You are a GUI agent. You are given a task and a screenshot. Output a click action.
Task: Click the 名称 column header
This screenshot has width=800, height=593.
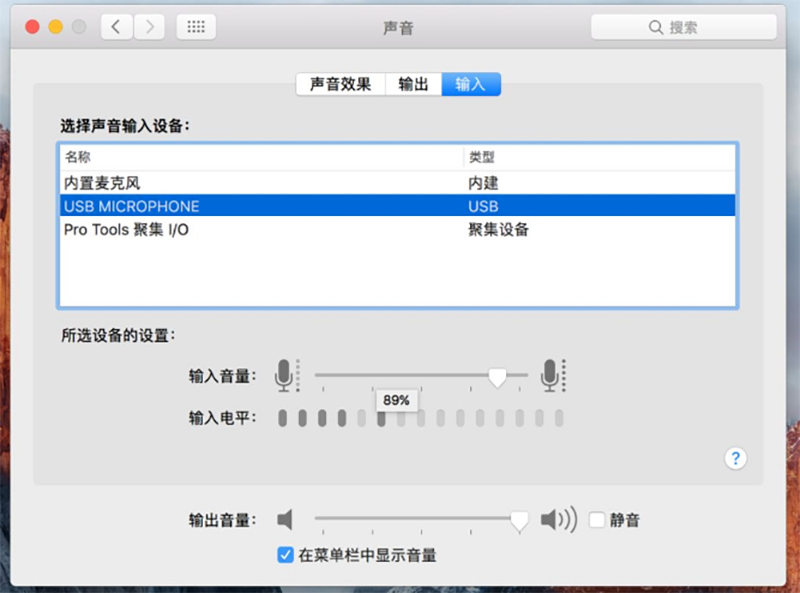pyautogui.click(x=78, y=157)
